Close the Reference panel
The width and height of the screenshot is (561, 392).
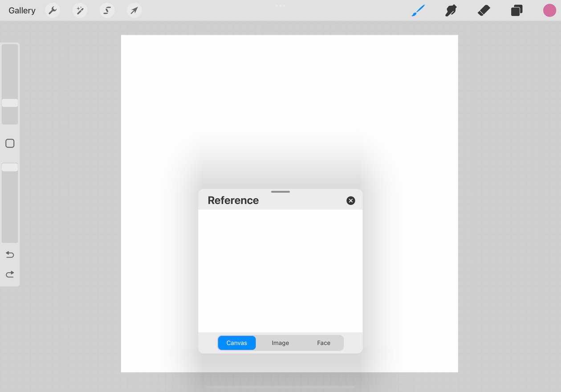pyautogui.click(x=351, y=200)
